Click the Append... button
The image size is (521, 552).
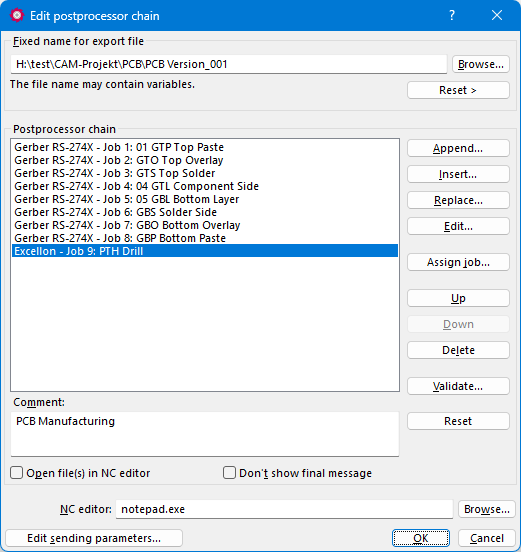(x=458, y=148)
